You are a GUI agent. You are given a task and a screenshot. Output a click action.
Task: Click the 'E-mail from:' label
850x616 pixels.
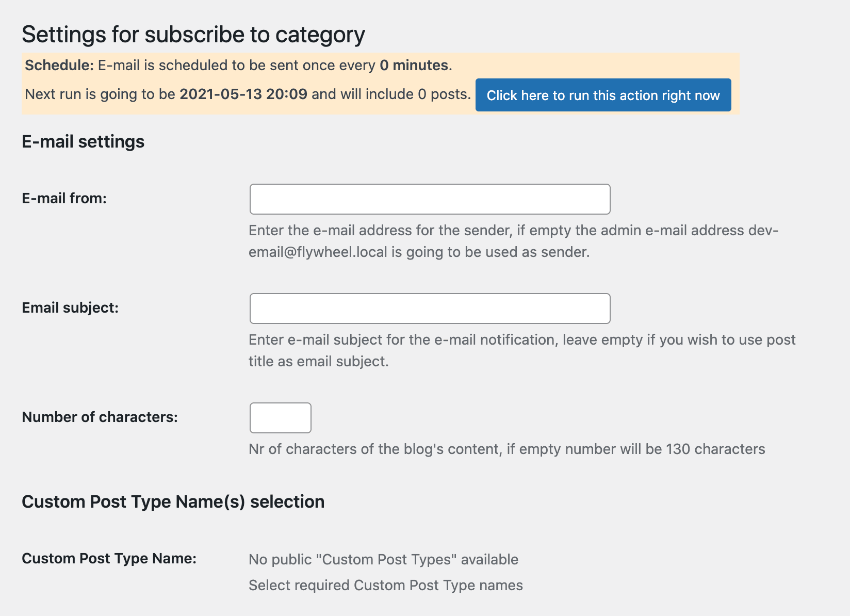click(64, 198)
